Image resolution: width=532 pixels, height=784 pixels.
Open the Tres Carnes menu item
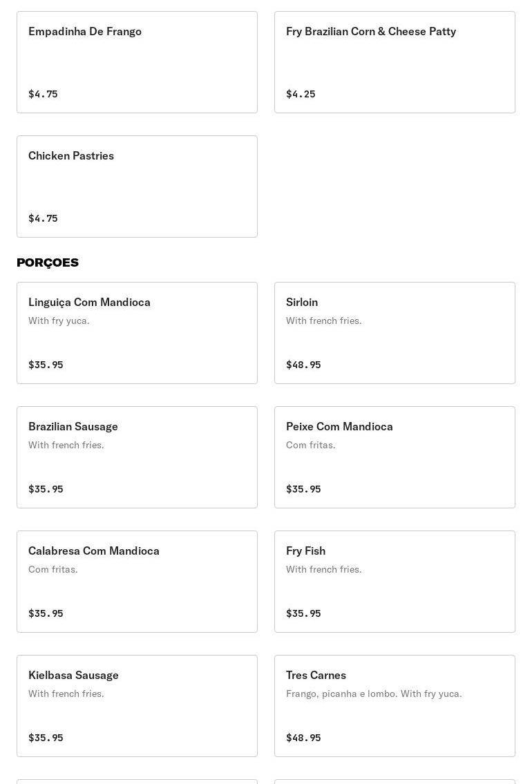tap(395, 706)
